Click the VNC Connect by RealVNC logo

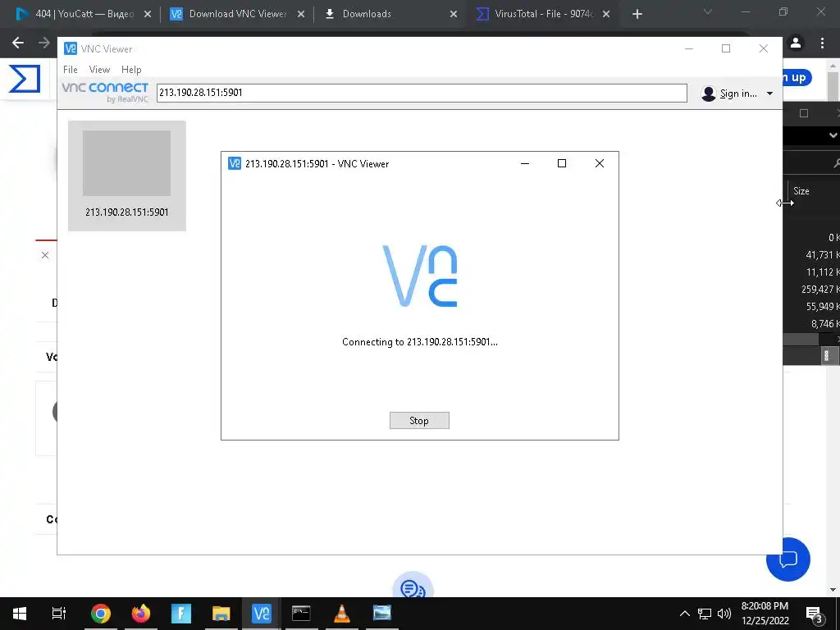click(x=105, y=92)
